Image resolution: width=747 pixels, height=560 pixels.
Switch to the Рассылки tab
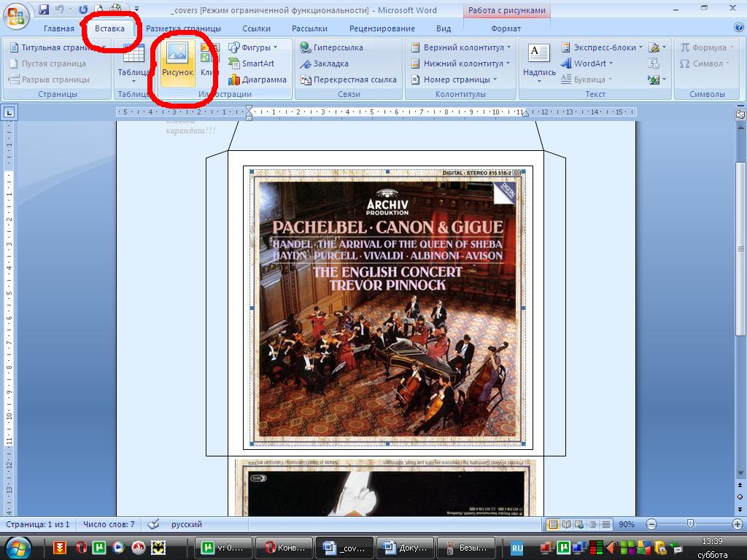pos(309,28)
